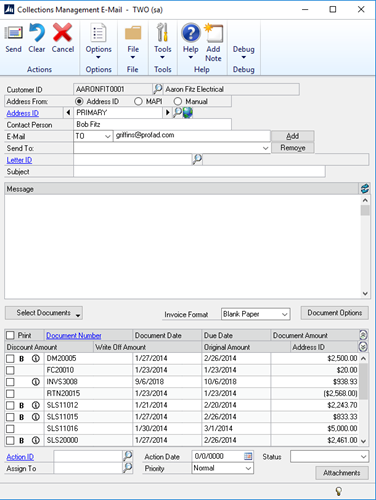
Task: Go to next Address ID arrow
Action: pos(168,113)
